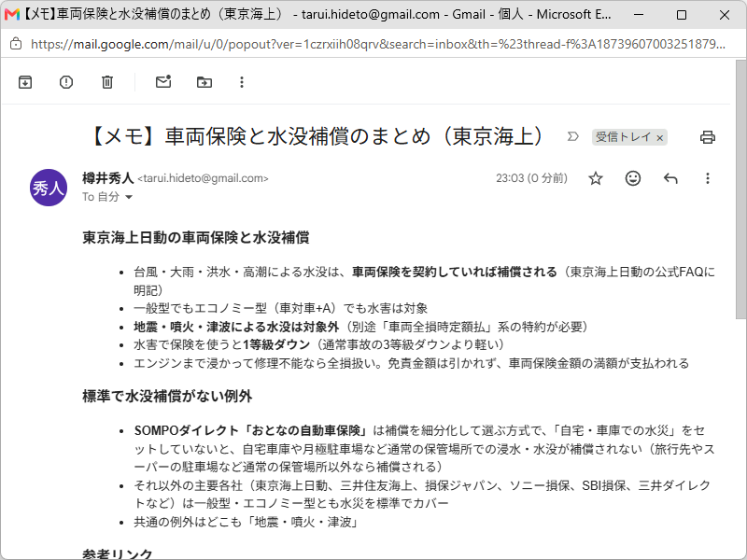Click the sender address tarui.hideto@gmail.com

tap(203, 178)
